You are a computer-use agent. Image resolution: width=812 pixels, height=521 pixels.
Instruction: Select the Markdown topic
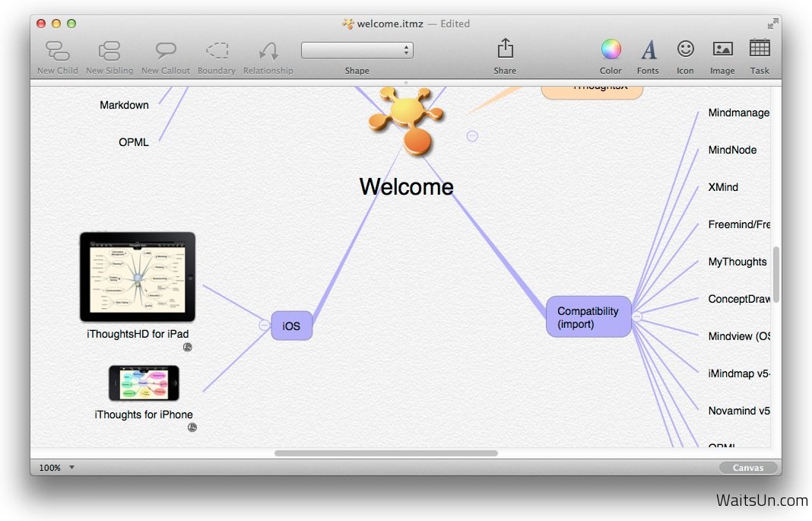coord(124,105)
